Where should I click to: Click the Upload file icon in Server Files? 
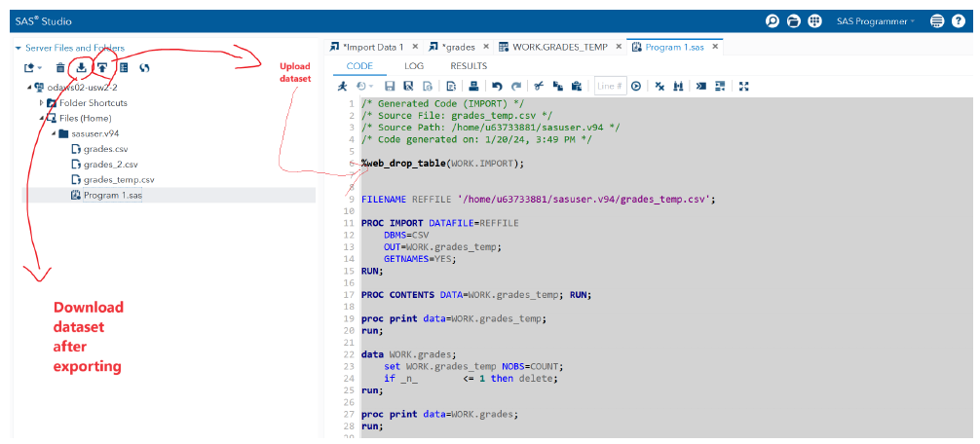coord(102,67)
